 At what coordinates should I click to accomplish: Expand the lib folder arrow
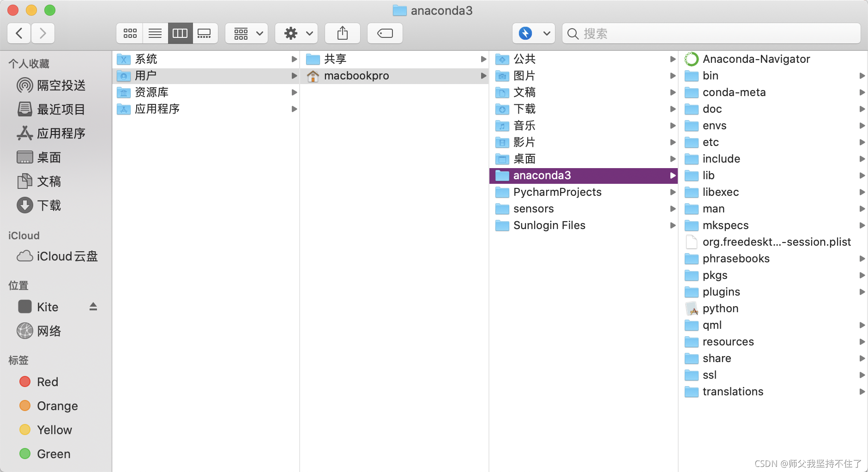[x=862, y=175]
